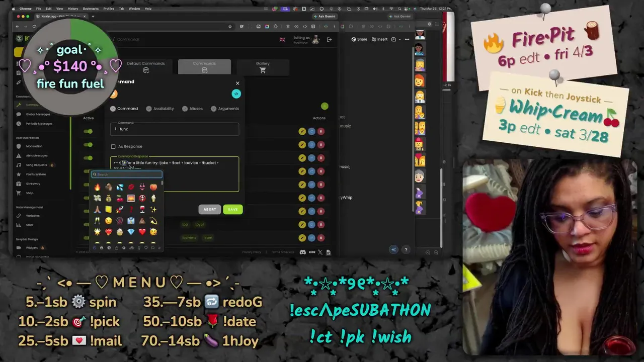Pick the fire emoji in the picker
This screenshot has height=362, width=644.
point(97,187)
